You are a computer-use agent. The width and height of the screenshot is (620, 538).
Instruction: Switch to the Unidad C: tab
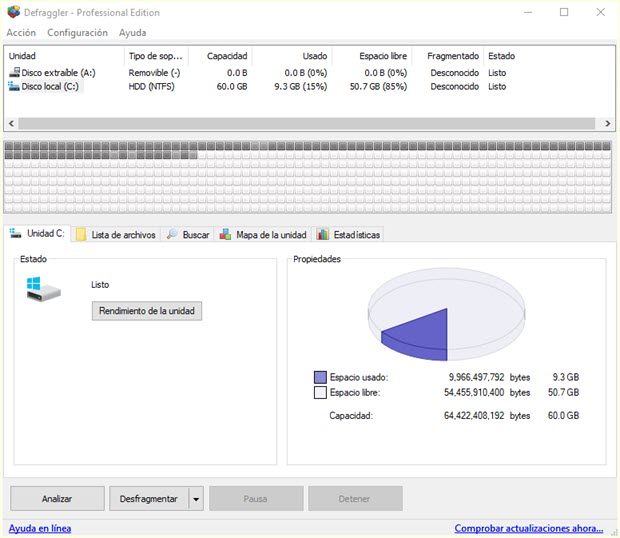38,233
